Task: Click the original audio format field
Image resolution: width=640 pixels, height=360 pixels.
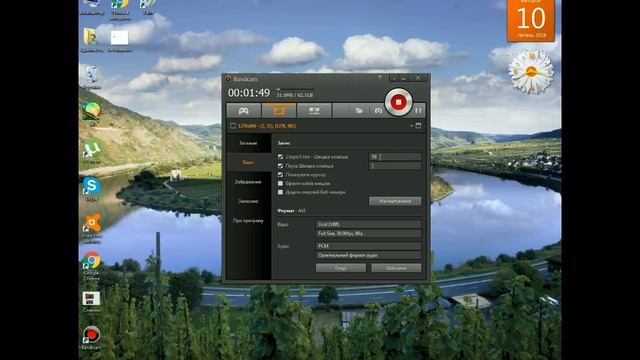Action: coord(368,255)
